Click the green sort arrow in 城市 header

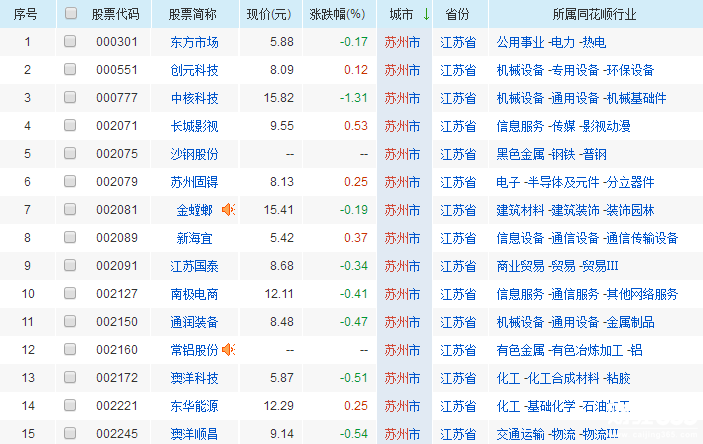426,14
